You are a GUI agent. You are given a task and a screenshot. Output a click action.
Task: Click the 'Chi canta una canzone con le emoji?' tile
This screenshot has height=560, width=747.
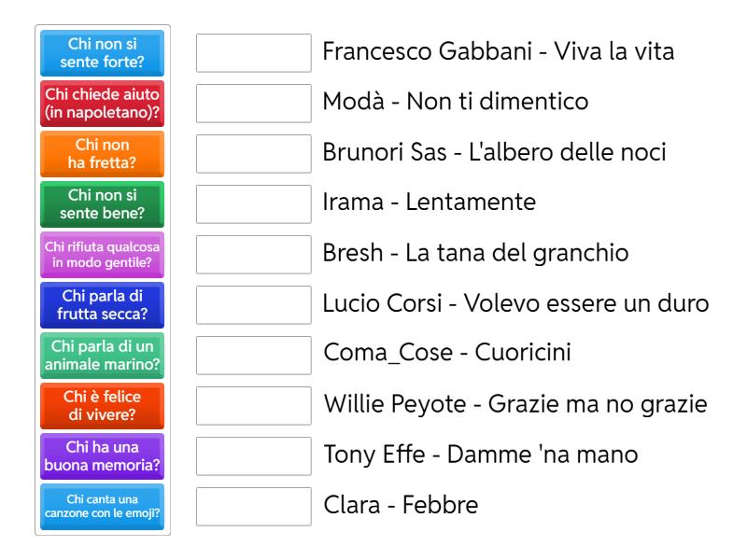tap(103, 507)
